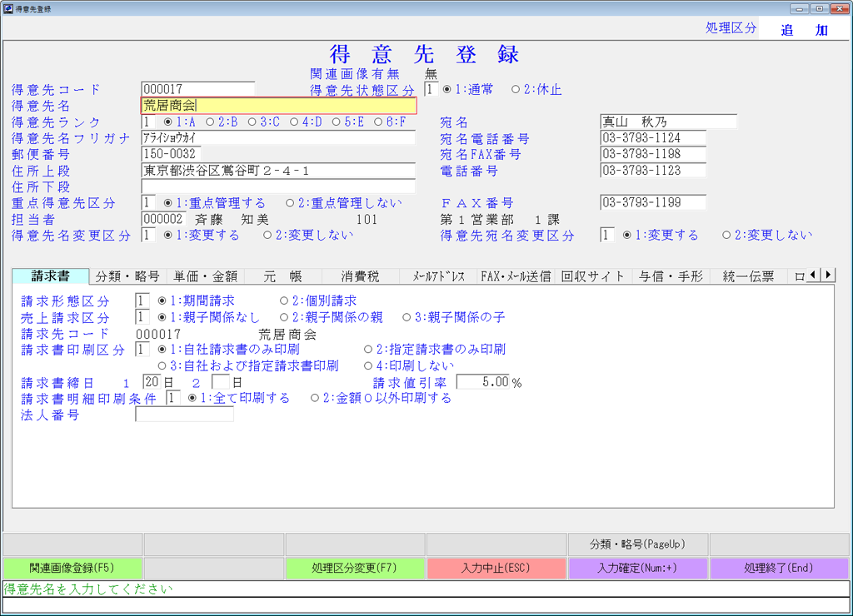Screen dimensions: 853x616
Task: Click 処理区分変更(F7) button
Action: [x=355, y=569]
